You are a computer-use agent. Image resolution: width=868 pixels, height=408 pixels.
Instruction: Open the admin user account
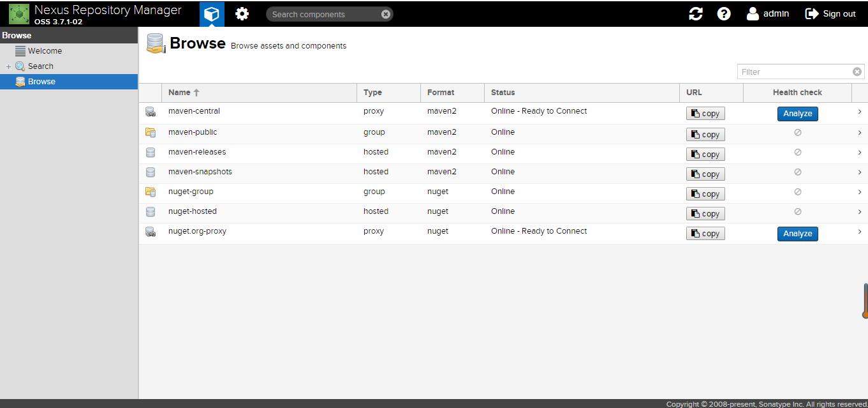(x=768, y=13)
